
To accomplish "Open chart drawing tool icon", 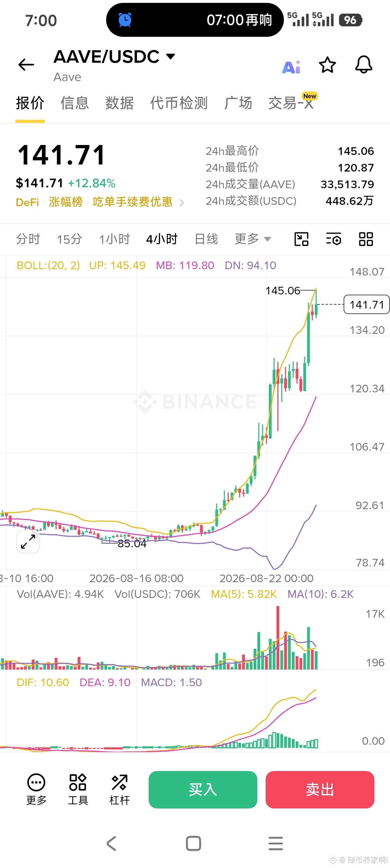I will 301,239.
